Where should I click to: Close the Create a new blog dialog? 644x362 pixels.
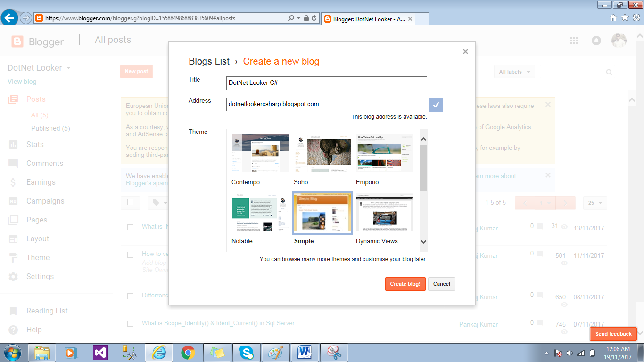[465, 52]
